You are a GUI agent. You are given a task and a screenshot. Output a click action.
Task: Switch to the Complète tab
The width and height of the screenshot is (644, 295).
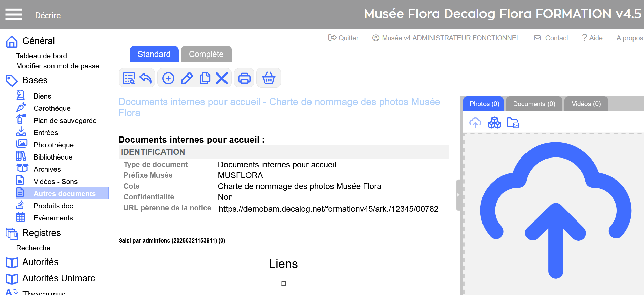206,54
